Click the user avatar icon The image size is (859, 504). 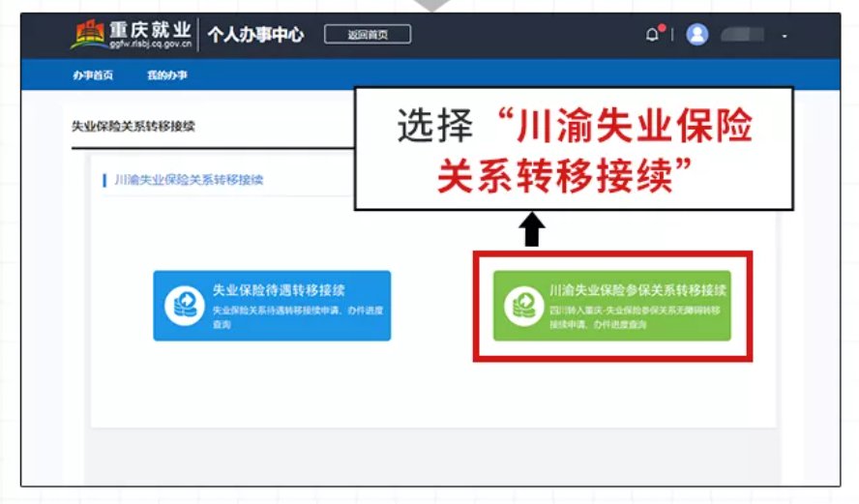point(696,35)
